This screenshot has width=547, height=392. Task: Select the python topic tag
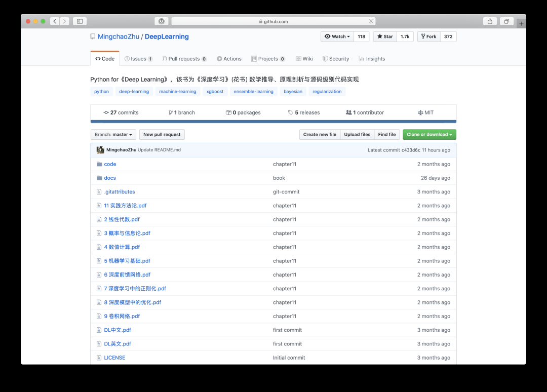click(x=101, y=91)
